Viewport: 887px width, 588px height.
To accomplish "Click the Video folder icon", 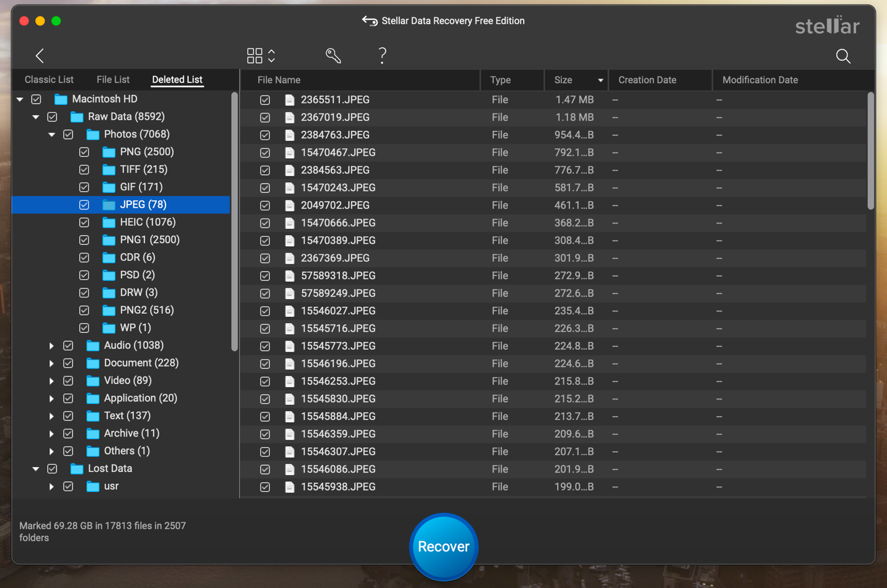I will tap(93, 381).
